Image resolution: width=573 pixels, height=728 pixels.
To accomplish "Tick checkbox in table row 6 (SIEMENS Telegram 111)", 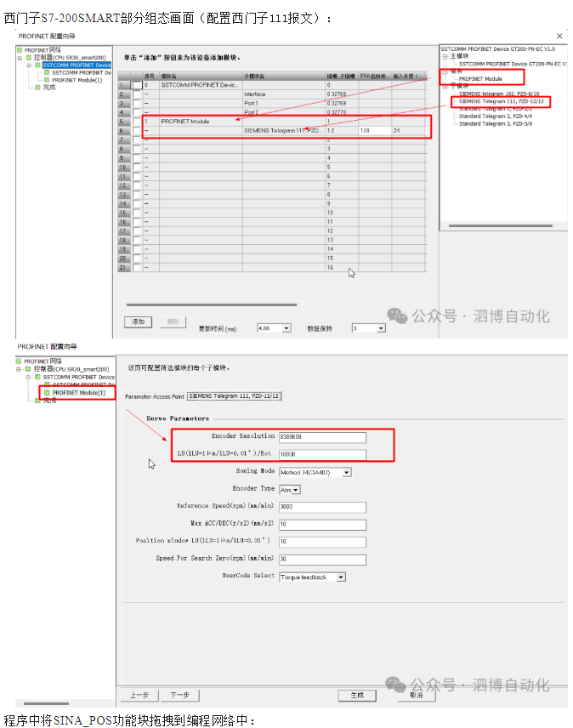I will (x=136, y=130).
